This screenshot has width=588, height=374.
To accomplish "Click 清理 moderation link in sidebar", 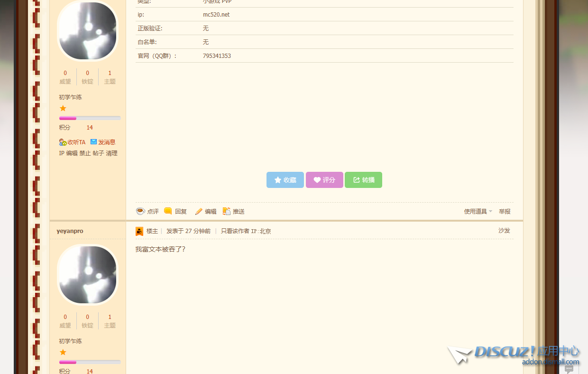I will pos(111,153).
